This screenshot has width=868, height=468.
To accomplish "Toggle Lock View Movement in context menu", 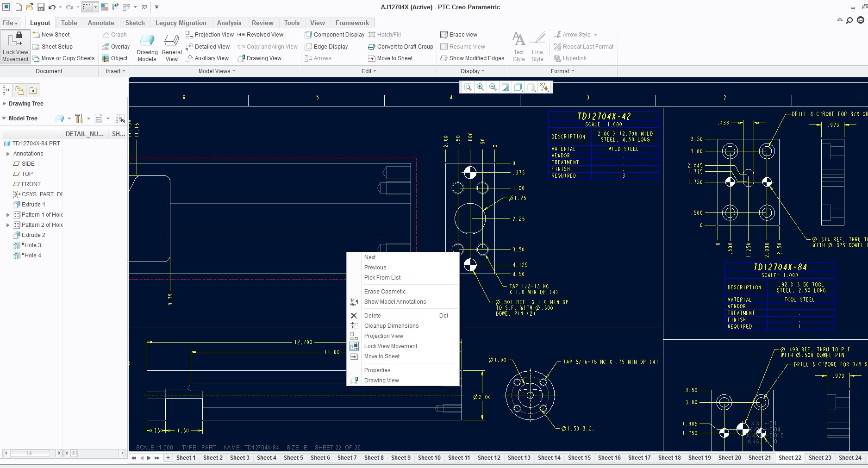I will pyautogui.click(x=403, y=346).
